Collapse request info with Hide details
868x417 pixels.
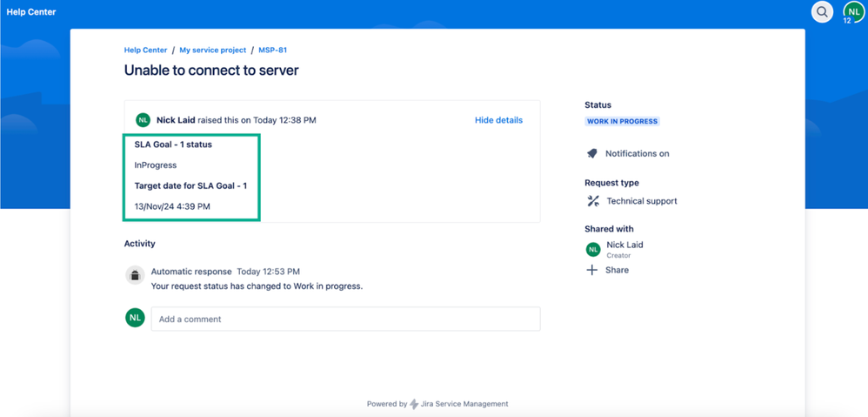click(498, 120)
